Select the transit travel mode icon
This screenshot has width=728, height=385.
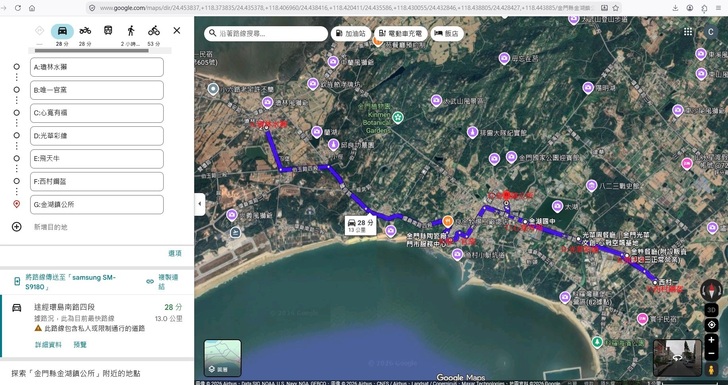(x=108, y=31)
